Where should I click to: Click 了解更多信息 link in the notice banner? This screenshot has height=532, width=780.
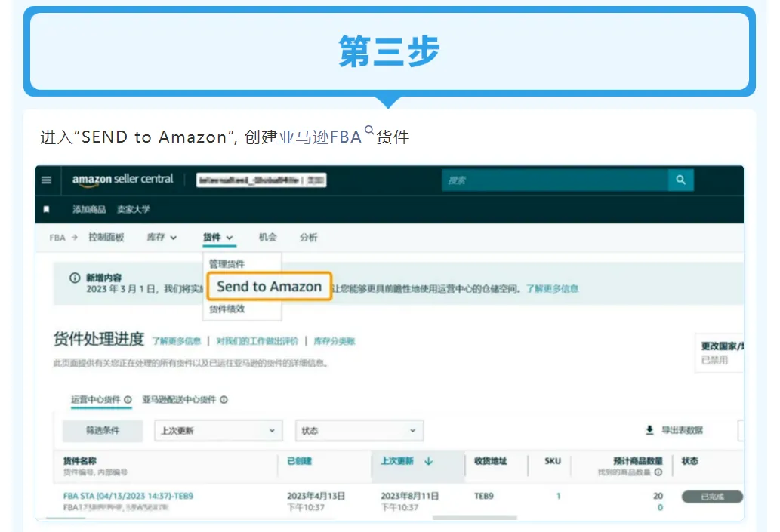click(552, 289)
